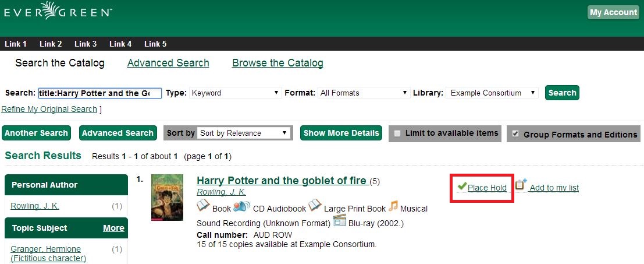Open Link 5 in navigation bar
This screenshot has width=644, height=264.
tap(155, 44)
